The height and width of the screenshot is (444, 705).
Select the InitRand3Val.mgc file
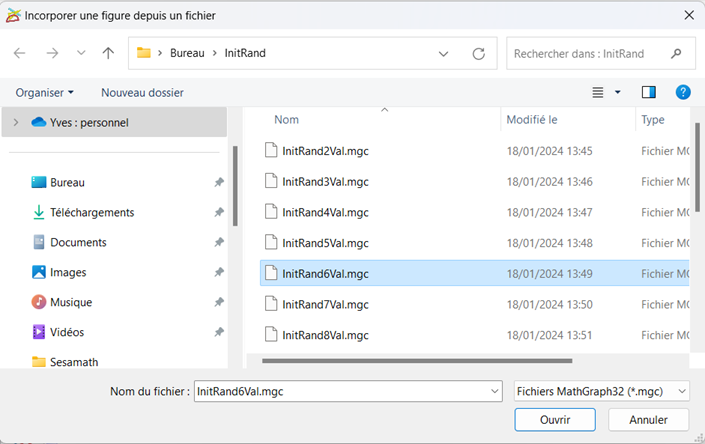click(x=325, y=182)
